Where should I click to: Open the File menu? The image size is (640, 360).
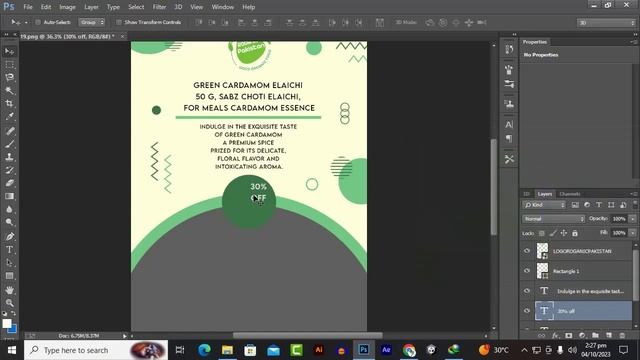tap(28, 7)
